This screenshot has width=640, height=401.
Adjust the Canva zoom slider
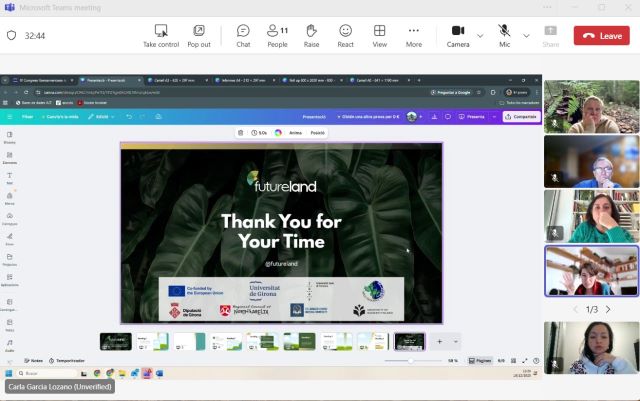pyautogui.click(x=410, y=360)
